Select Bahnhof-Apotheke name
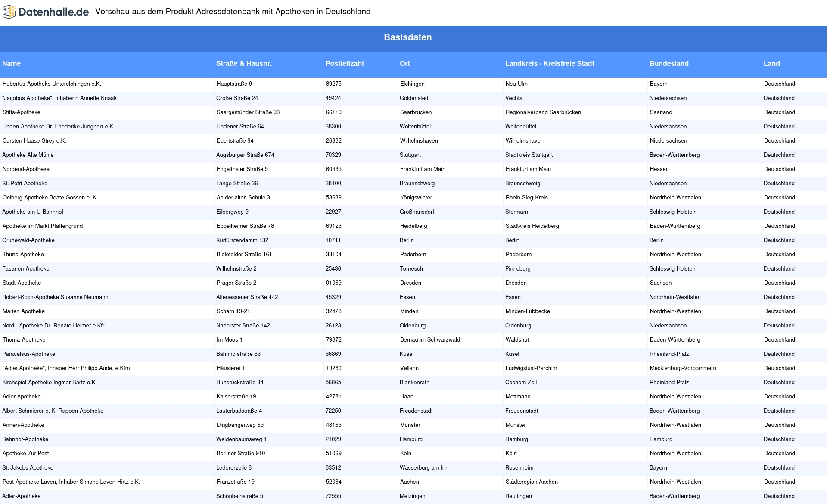This screenshot has height=504, width=827. [x=25, y=439]
